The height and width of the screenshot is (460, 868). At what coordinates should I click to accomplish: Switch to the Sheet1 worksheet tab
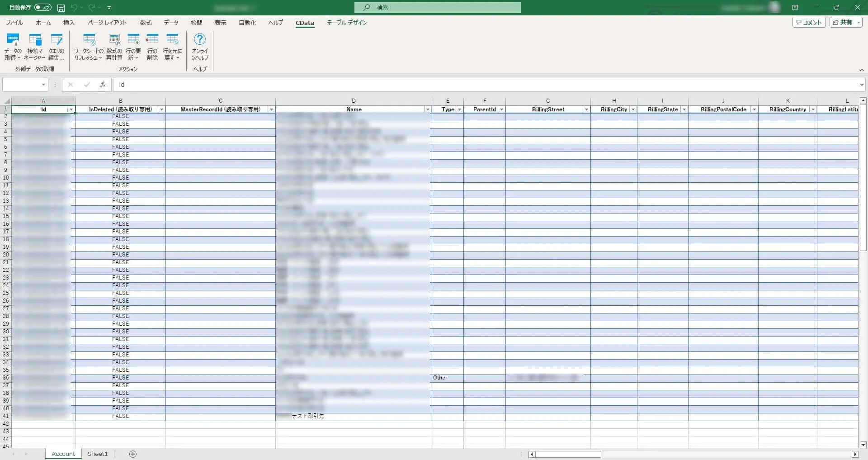click(x=98, y=454)
